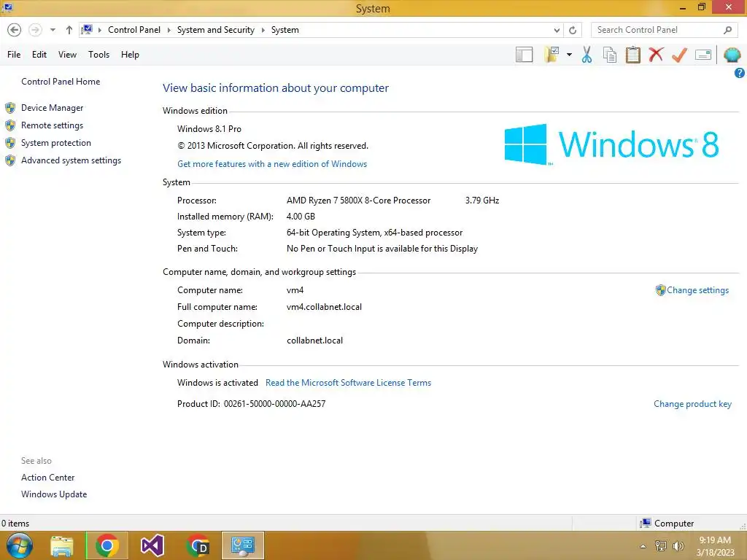Click the network tray icon
The image size is (747, 560).
pos(661,546)
